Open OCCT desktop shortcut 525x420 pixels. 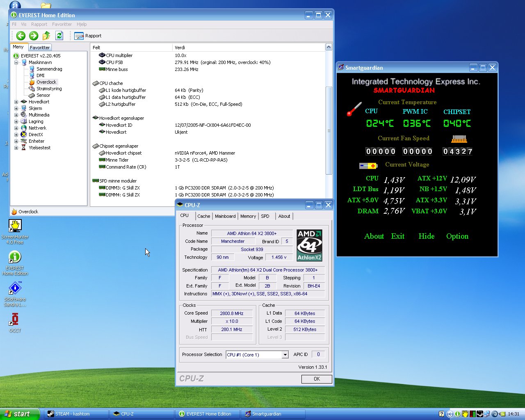click(15, 322)
